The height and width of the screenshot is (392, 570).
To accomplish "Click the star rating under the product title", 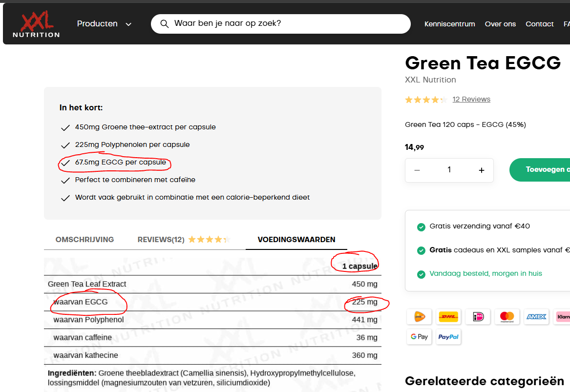I will (425, 100).
